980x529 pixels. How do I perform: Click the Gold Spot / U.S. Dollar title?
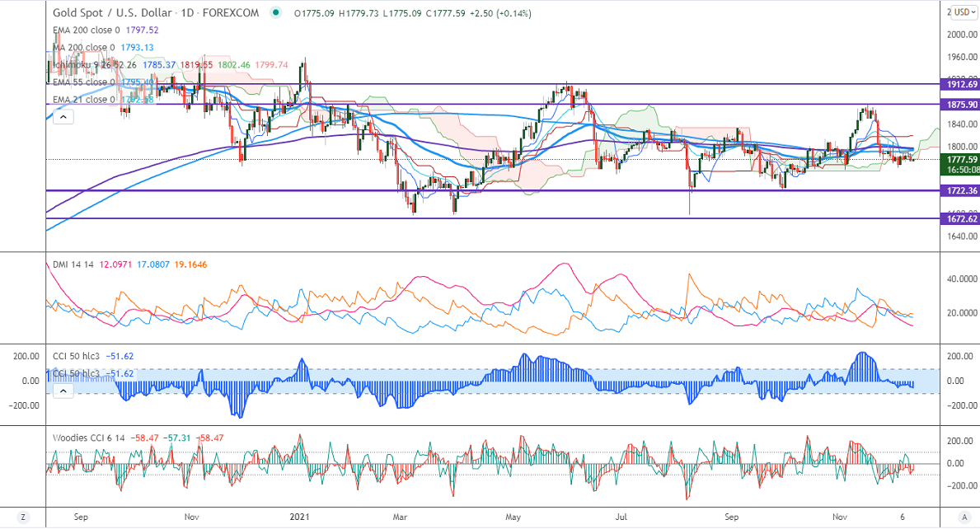111,13
